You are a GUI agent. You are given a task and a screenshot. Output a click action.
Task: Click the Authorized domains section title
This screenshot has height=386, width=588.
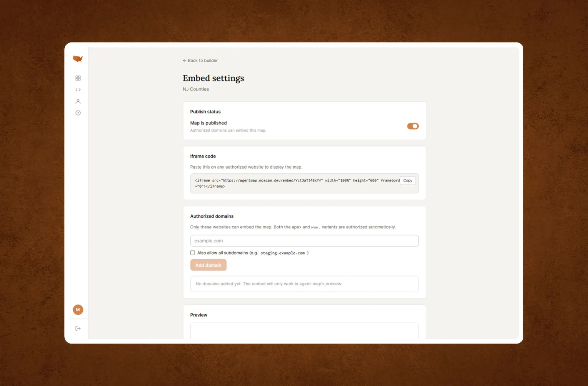(212, 216)
